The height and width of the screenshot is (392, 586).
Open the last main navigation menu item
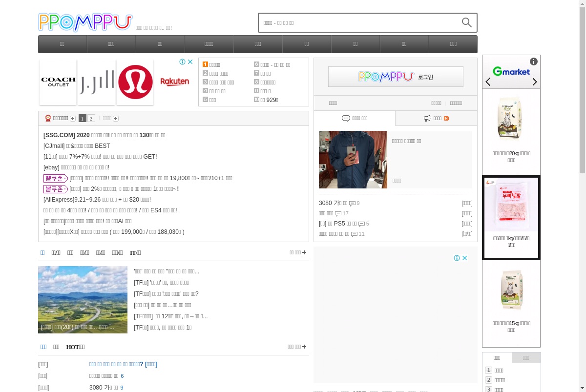[x=453, y=44]
